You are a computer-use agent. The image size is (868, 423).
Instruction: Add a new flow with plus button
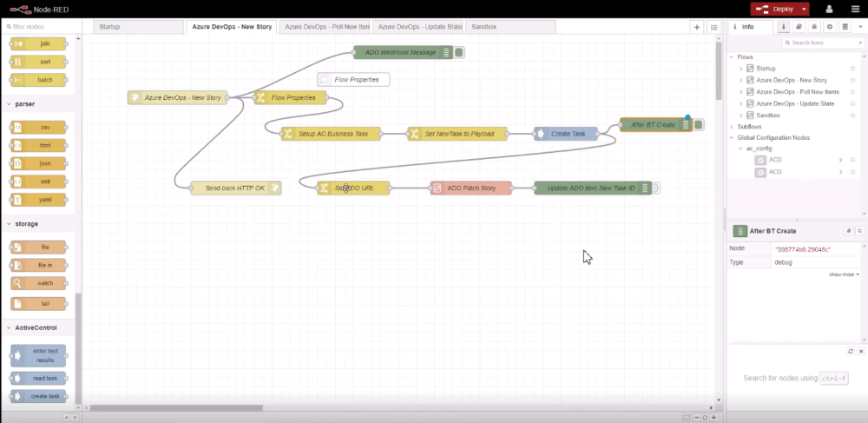[x=697, y=27]
